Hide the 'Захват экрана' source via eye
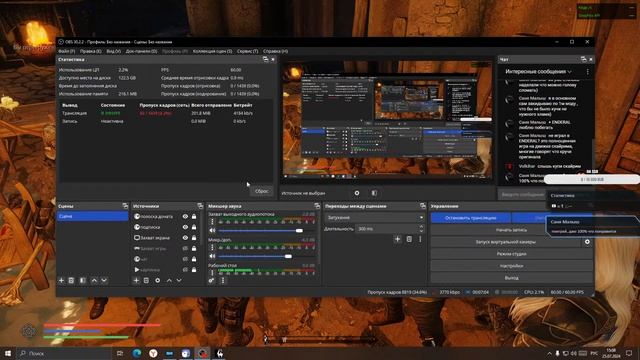The width and height of the screenshot is (640, 360). (x=185, y=238)
